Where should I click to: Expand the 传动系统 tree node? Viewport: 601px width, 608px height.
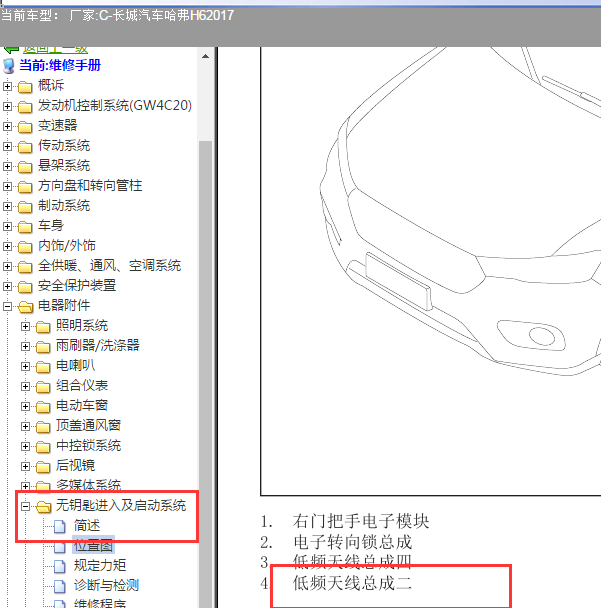pyautogui.click(x=7, y=146)
